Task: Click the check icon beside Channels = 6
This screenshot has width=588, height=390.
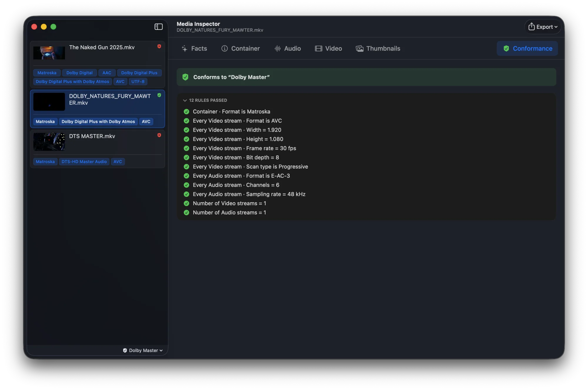Action: tap(186, 185)
